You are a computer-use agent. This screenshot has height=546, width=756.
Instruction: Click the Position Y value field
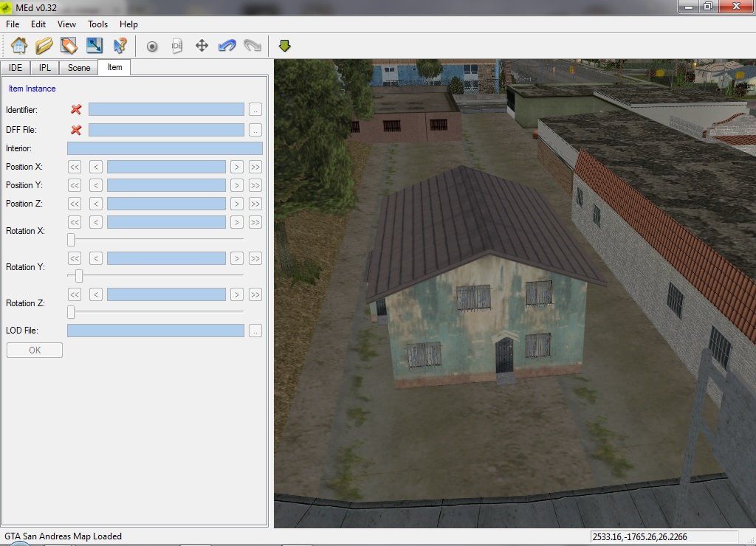click(166, 185)
